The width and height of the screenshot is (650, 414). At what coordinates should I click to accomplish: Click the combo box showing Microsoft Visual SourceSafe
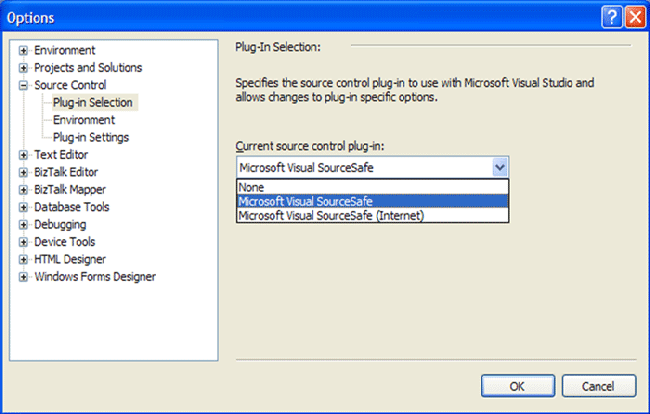click(x=372, y=167)
